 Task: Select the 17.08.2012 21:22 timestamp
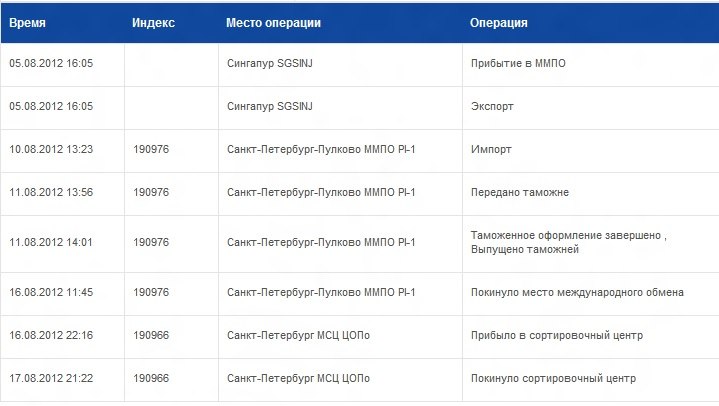coord(51,378)
